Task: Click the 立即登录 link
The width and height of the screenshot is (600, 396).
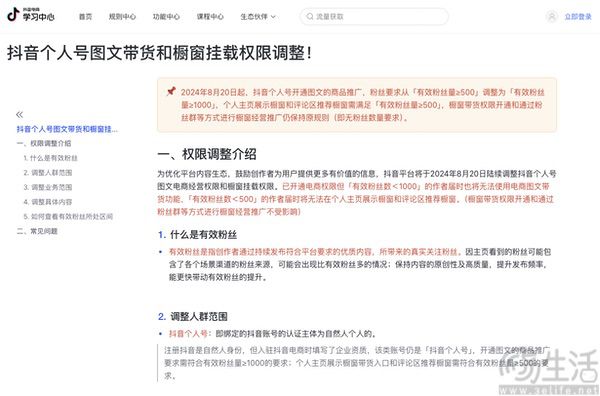Action: pos(578,17)
